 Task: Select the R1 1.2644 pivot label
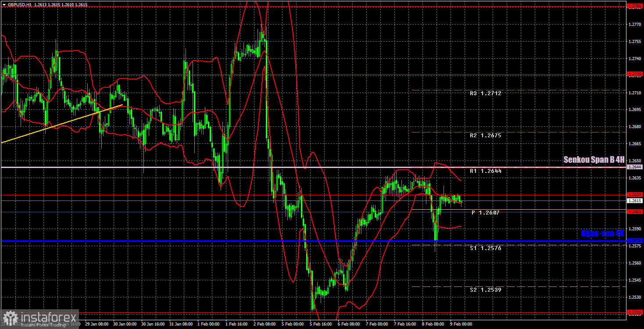click(486, 171)
